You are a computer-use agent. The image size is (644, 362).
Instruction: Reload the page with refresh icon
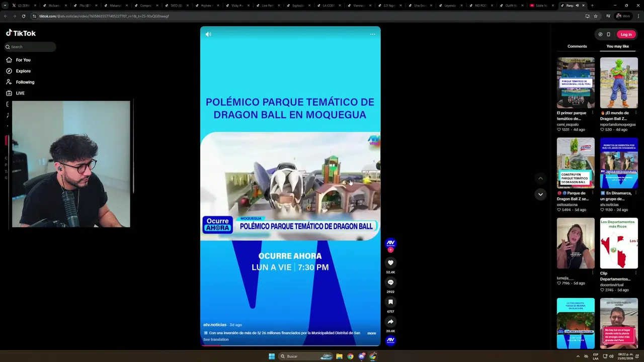click(23, 16)
